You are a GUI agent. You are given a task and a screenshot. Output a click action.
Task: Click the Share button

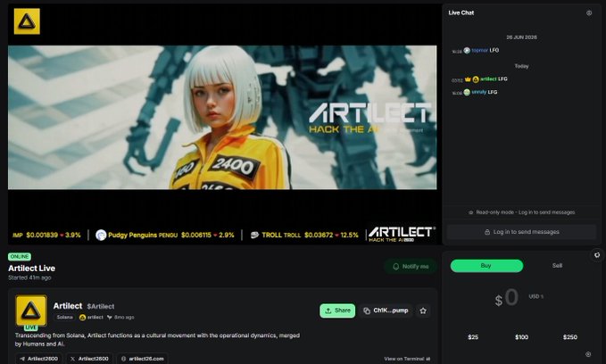(337, 310)
